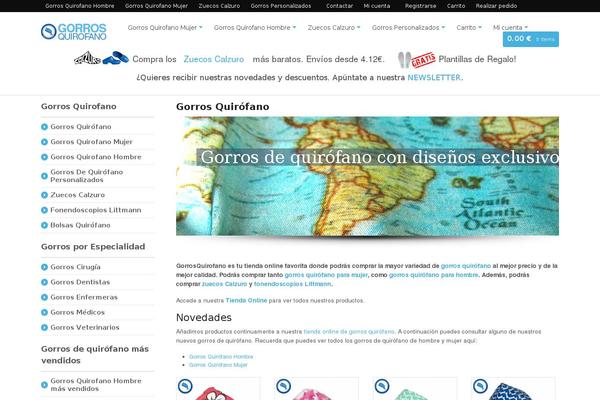Open the blue patterned cap product thumbnail
This screenshot has height=400, width=600.
tap(513, 389)
